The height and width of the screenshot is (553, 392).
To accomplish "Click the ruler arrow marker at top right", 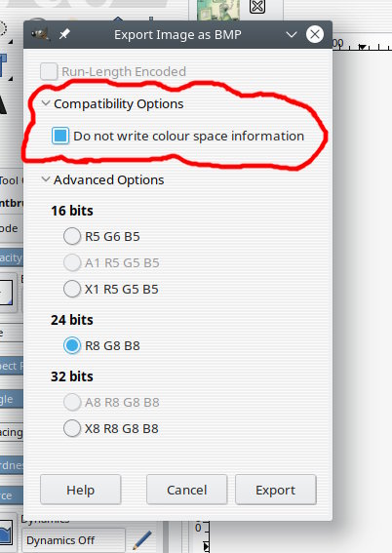I will pos(362,47).
